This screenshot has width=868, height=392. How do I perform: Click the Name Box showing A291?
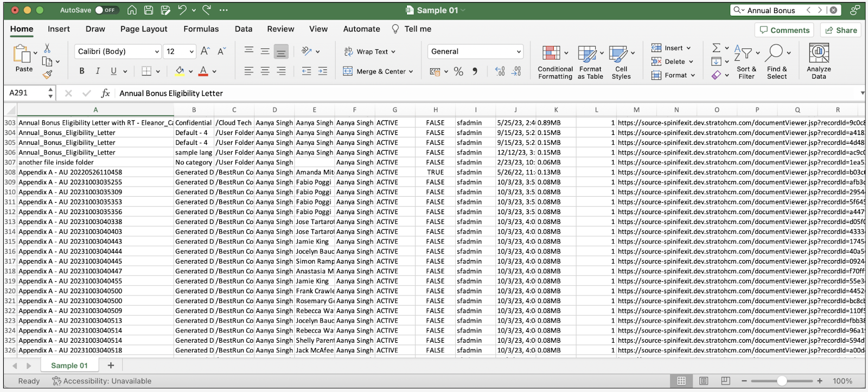pyautogui.click(x=26, y=93)
